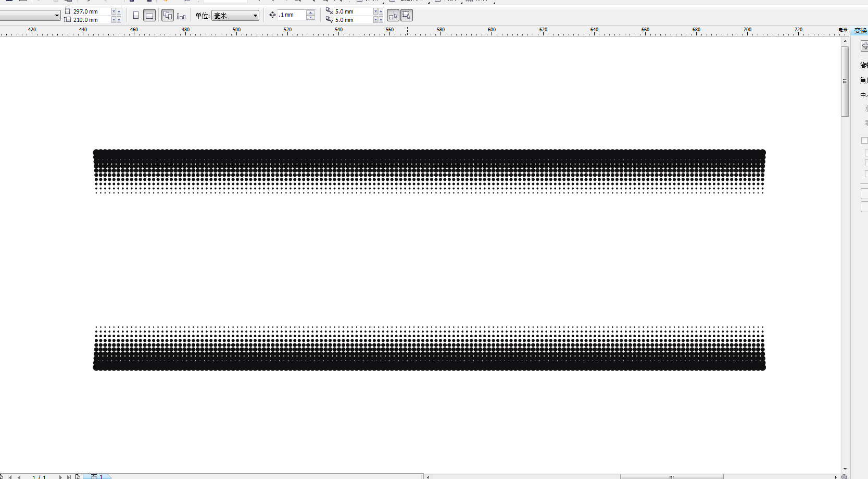The width and height of the screenshot is (868, 479).
Task: Click the nudge distance icon beside .1 mm
Action: [272, 15]
